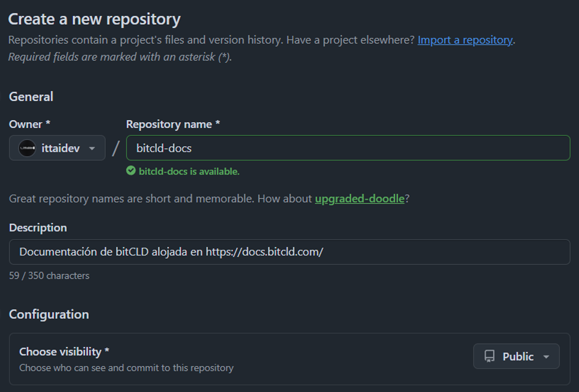Click the repository book icon on Public button
The width and height of the screenshot is (579, 392).
(490, 356)
